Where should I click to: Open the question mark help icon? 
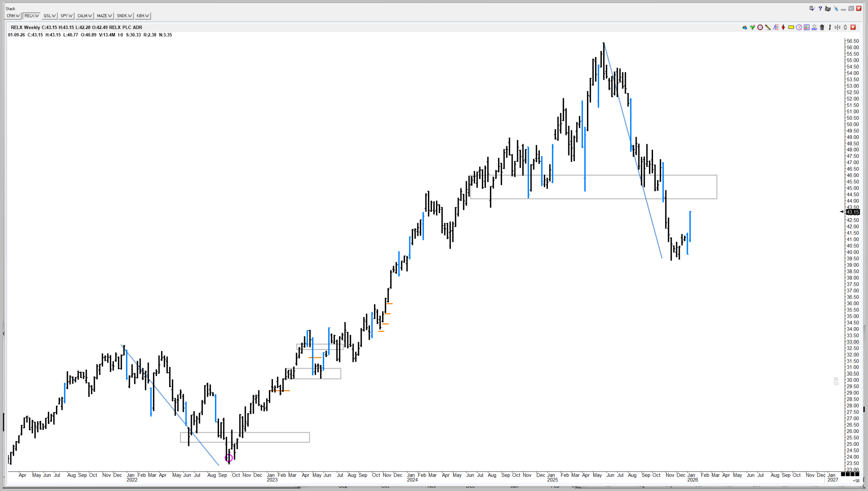pos(820,8)
